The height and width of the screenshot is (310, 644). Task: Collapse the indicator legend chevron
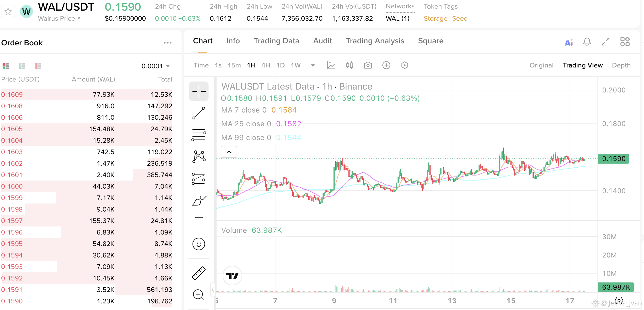[229, 152]
